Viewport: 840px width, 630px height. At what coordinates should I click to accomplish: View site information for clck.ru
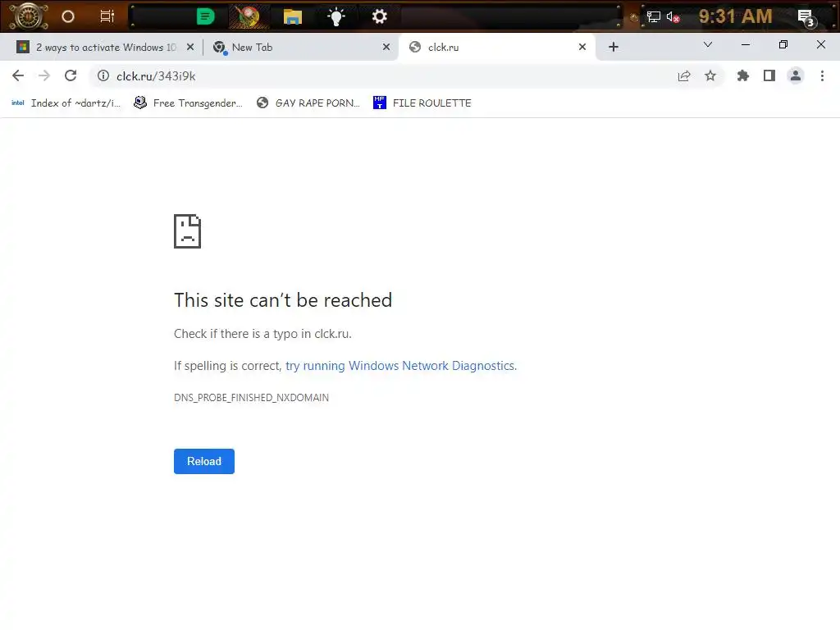point(103,76)
